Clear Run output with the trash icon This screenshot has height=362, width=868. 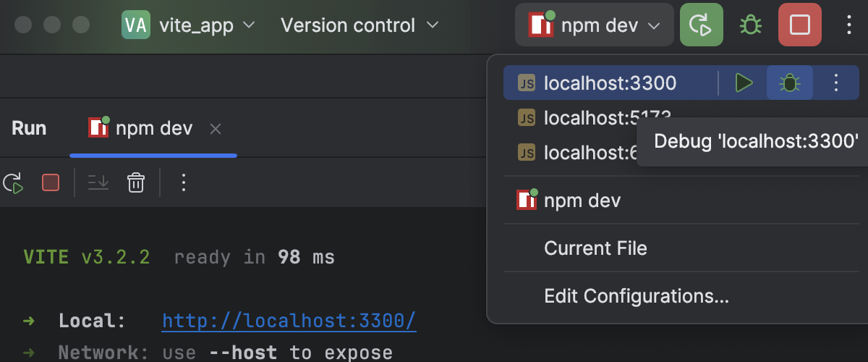pyautogui.click(x=135, y=182)
